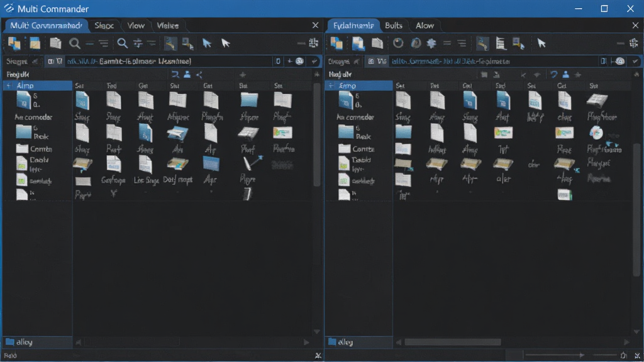Click the right pane path address field
Image resolution: width=644 pixels, height=362 pixels.
tap(492, 61)
